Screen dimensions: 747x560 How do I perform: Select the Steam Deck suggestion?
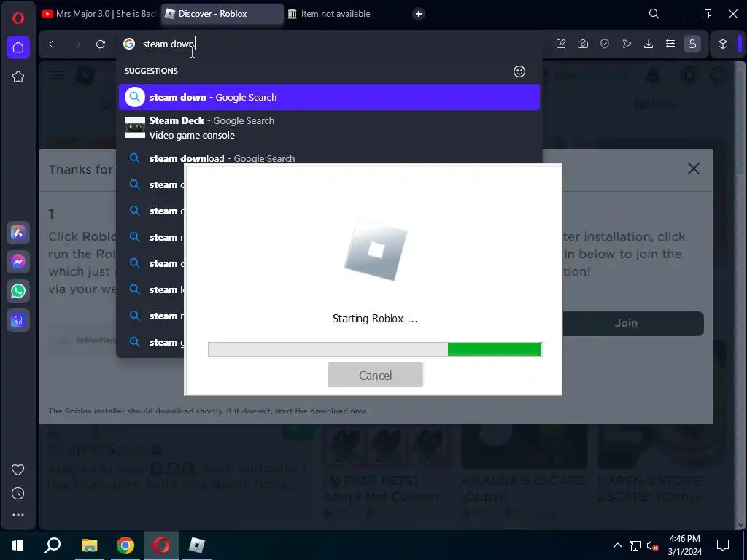point(329,128)
